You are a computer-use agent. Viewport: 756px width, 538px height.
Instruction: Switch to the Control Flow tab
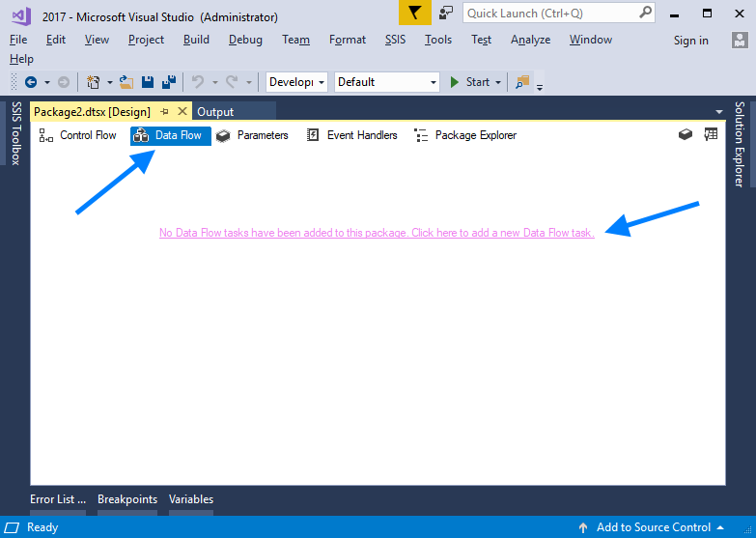[x=77, y=135]
